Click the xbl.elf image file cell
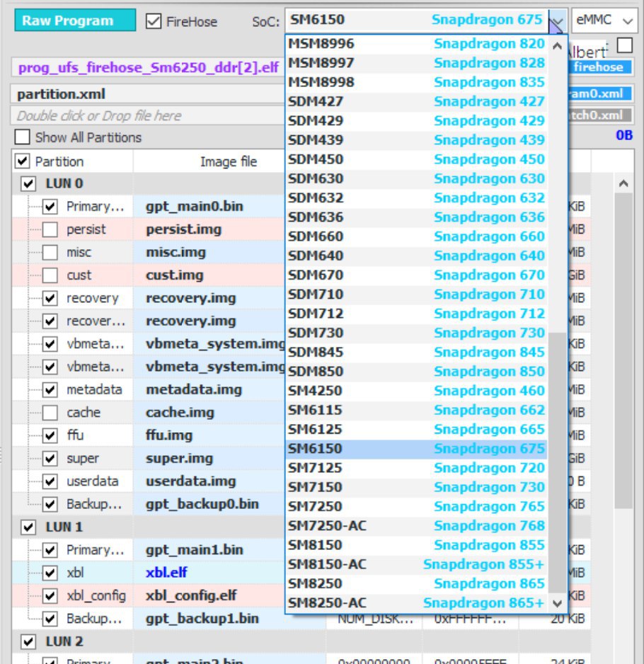This screenshot has height=664, width=644. point(209,573)
